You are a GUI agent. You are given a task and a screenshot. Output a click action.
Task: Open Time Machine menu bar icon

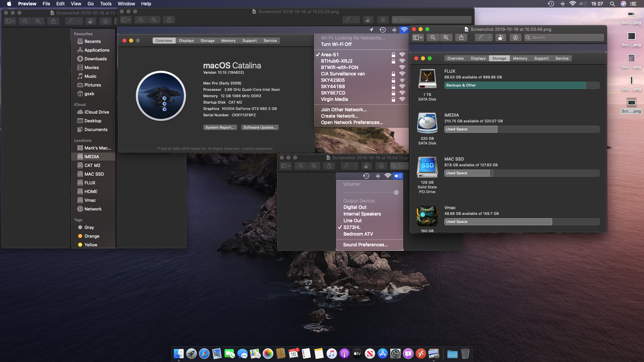[551, 4]
